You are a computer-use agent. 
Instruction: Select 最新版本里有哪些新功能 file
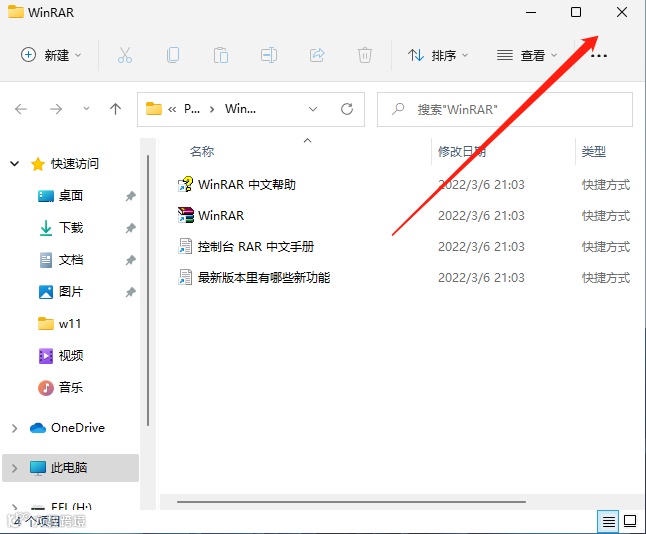[x=264, y=277]
